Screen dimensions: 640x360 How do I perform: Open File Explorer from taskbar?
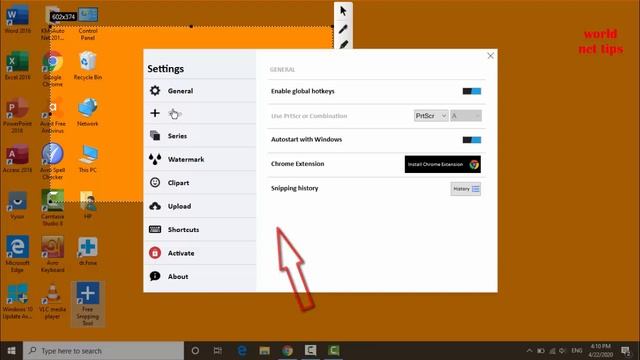[264, 351]
